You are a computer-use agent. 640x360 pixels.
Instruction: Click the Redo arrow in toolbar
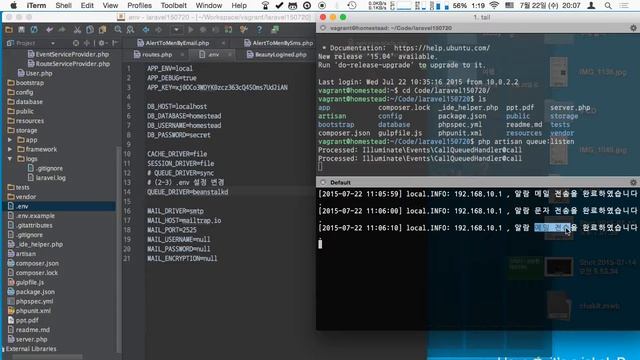62,29
